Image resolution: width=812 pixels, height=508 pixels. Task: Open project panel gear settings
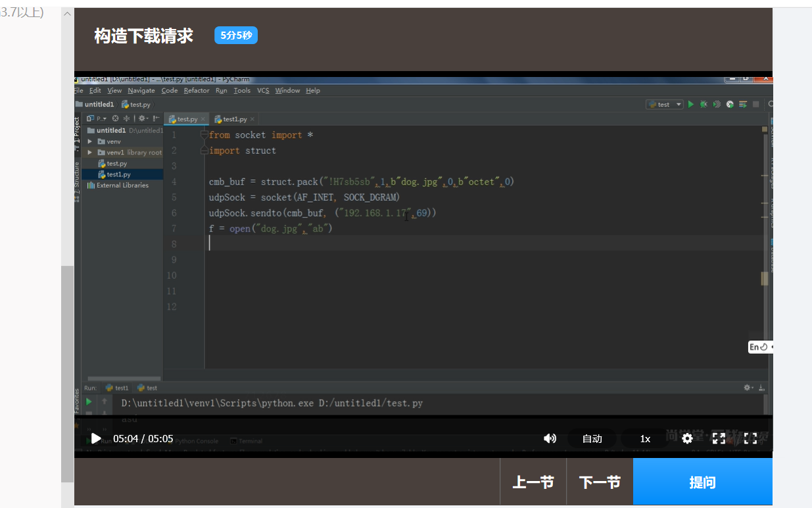143,119
